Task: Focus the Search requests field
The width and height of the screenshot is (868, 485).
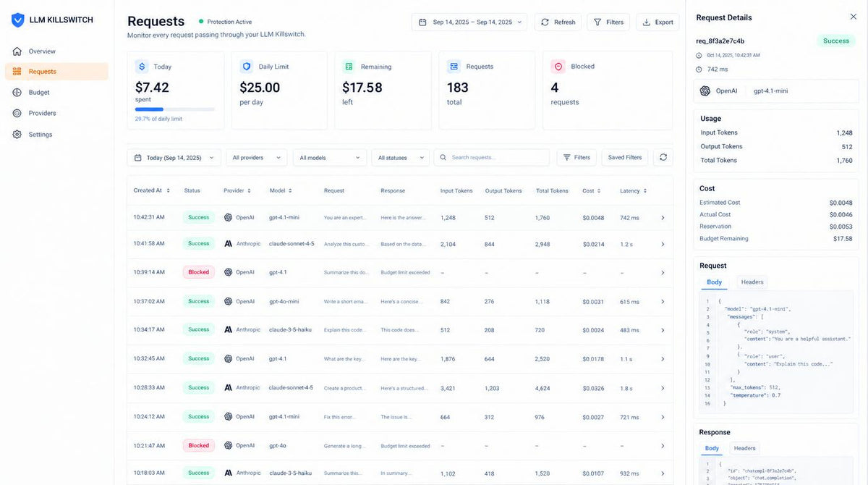Action: [492, 158]
